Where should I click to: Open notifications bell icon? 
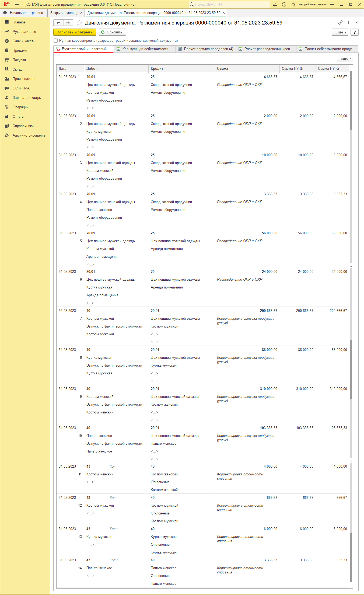point(275,4)
